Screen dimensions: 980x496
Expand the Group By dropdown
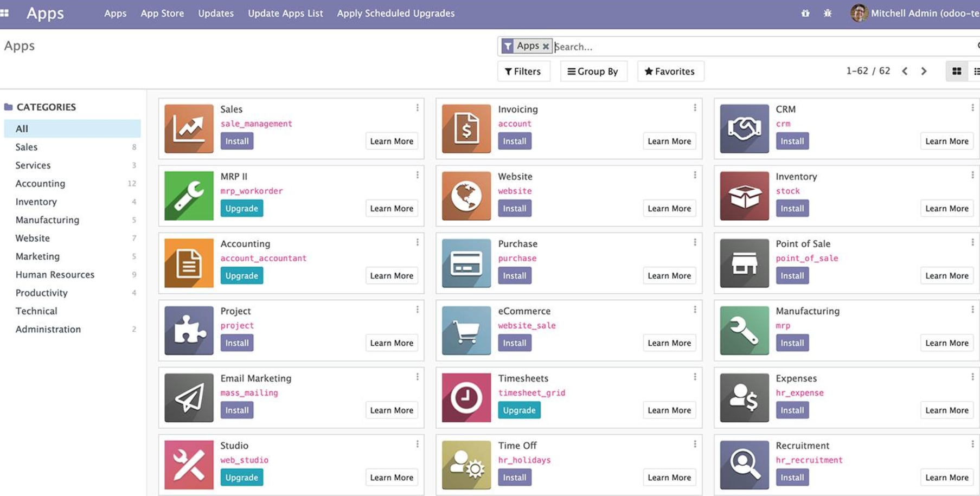pyautogui.click(x=593, y=71)
